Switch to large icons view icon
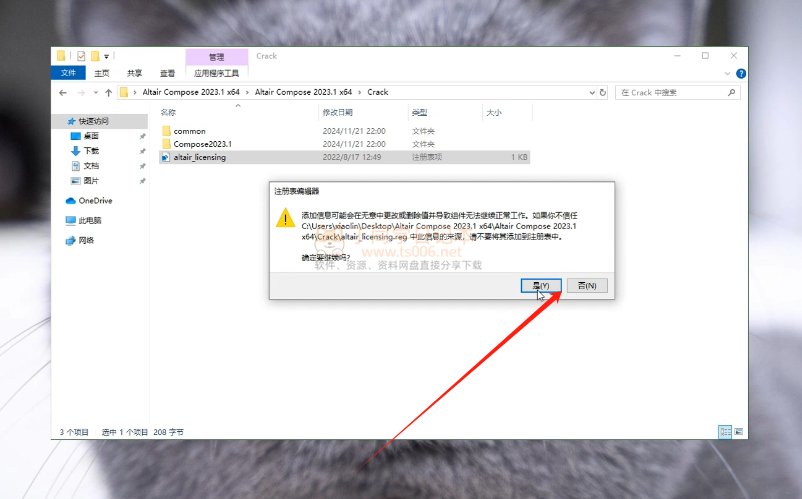Image resolution: width=802 pixels, height=499 pixels. pyautogui.click(x=739, y=432)
